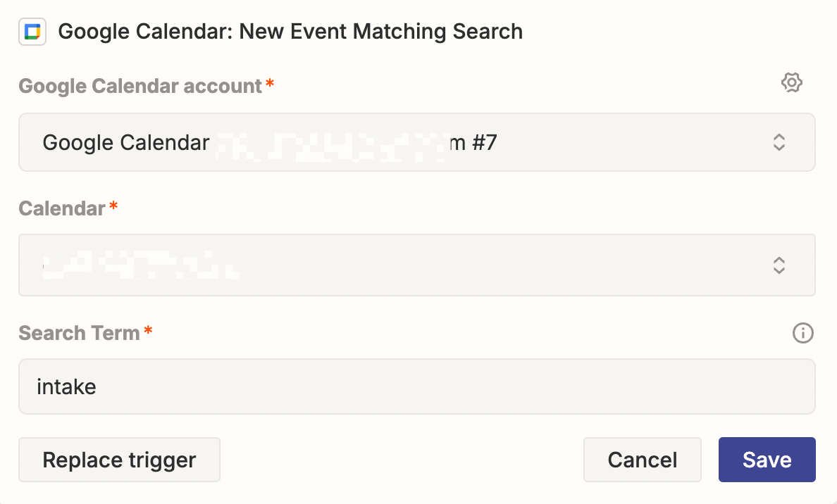
Task: Click the required asterisk beside Search Term
Action: point(148,331)
